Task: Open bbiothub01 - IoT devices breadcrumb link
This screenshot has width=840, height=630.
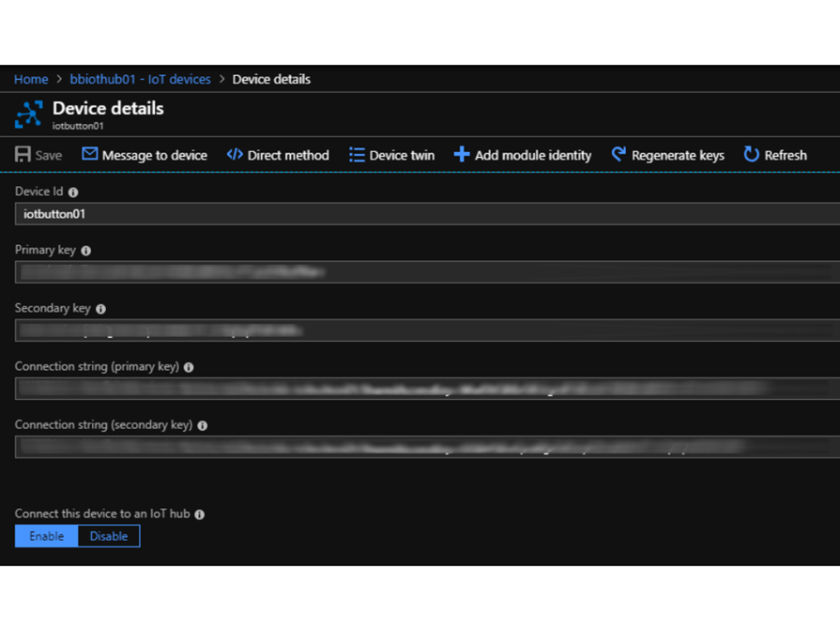Action: (x=141, y=79)
